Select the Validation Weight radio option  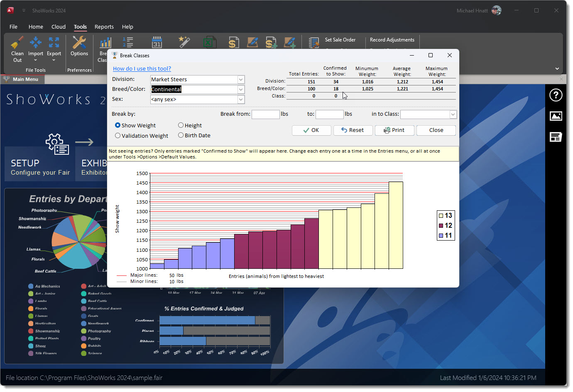[x=118, y=136]
